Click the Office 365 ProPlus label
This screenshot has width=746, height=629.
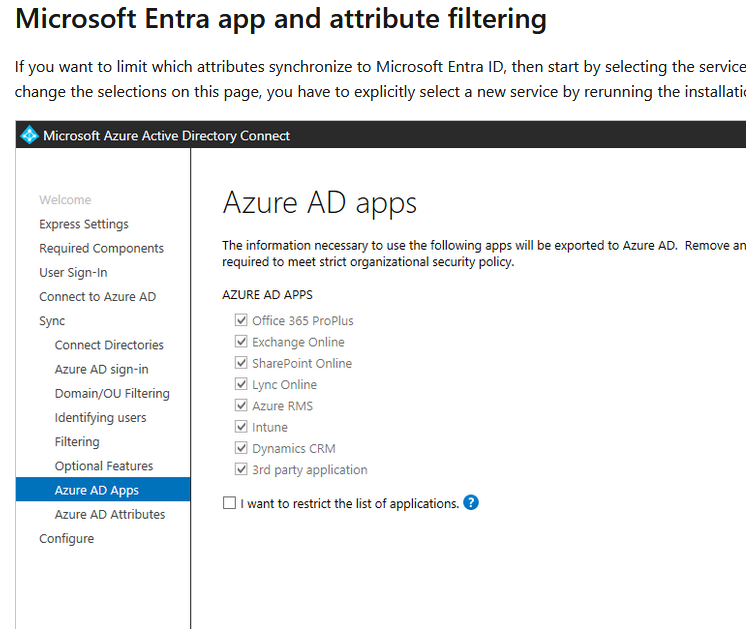(303, 321)
